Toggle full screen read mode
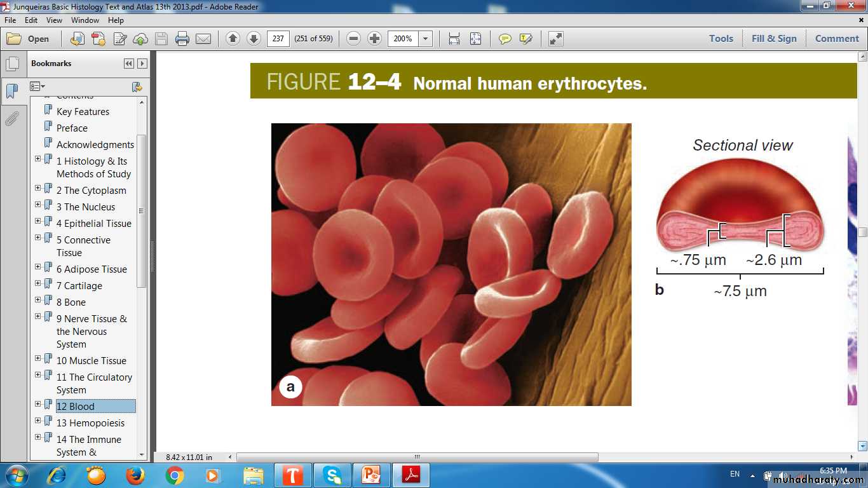The image size is (868, 488). pyautogui.click(x=556, y=39)
